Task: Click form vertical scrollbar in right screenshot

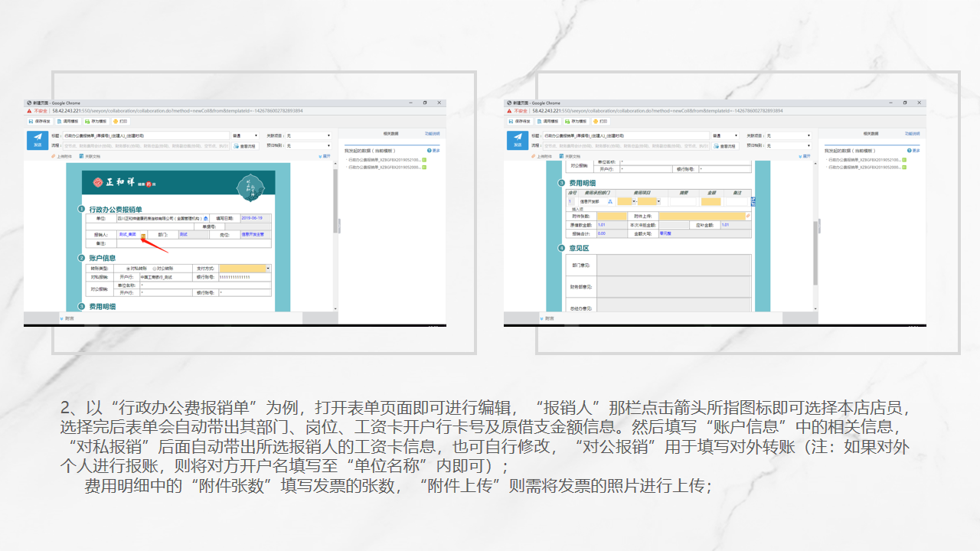Action: tap(815, 253)
